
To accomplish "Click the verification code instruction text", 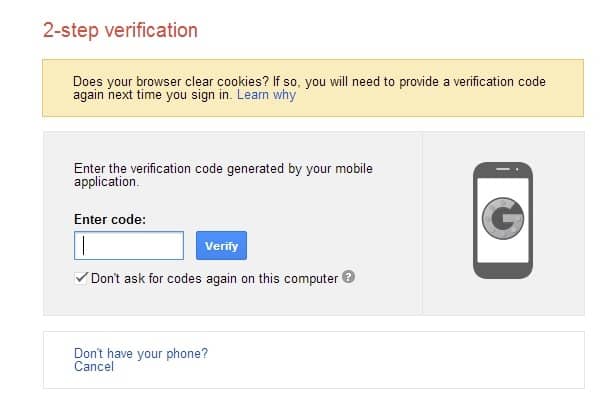I will (223, 175).
